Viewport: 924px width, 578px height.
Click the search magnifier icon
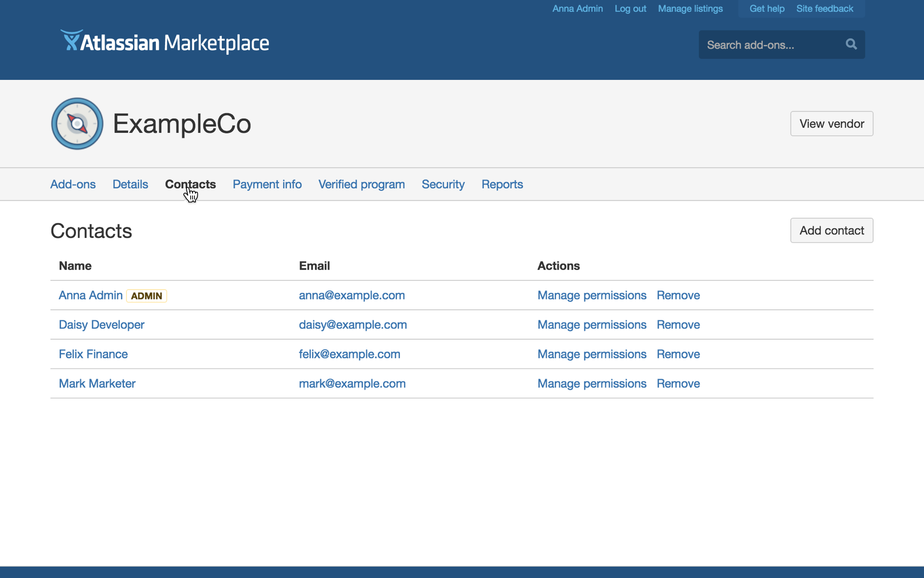pyautogui.click(x=851, y=44)
